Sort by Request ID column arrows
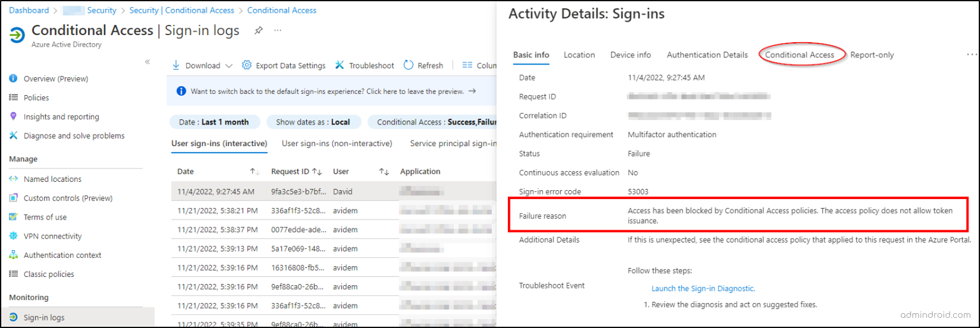980x328 pixels. click(x=317, y=172)
